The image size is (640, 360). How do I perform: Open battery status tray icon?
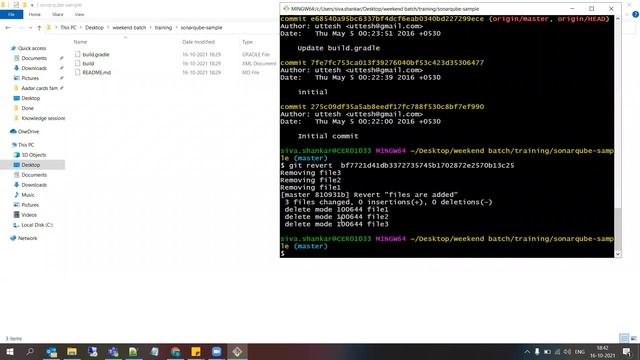click(547, 352)
